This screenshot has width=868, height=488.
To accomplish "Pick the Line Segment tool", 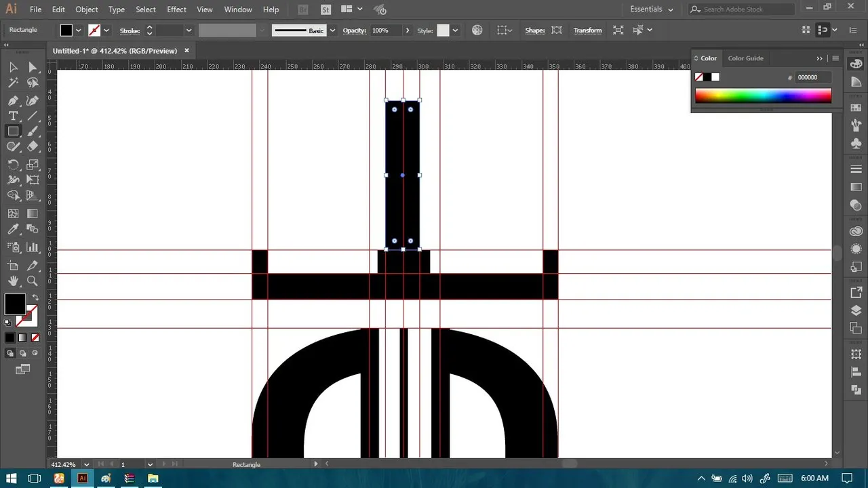I will tap(33, 116).
